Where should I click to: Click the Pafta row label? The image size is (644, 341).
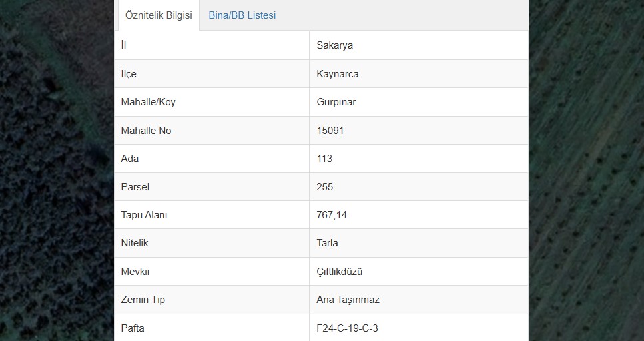click(x=133, y=328)
